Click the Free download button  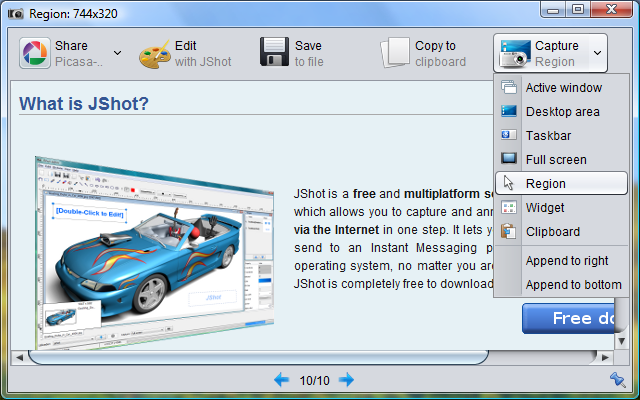coord(568,318)
